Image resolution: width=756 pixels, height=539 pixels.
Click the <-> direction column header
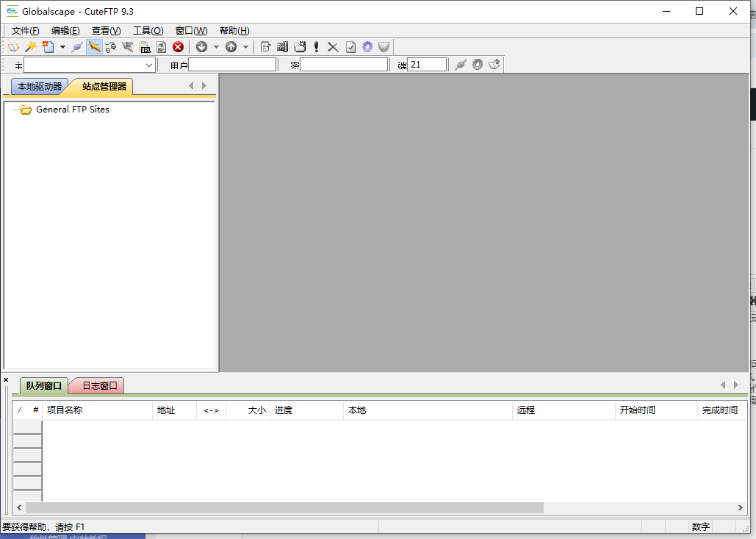(x=211, y=410)
